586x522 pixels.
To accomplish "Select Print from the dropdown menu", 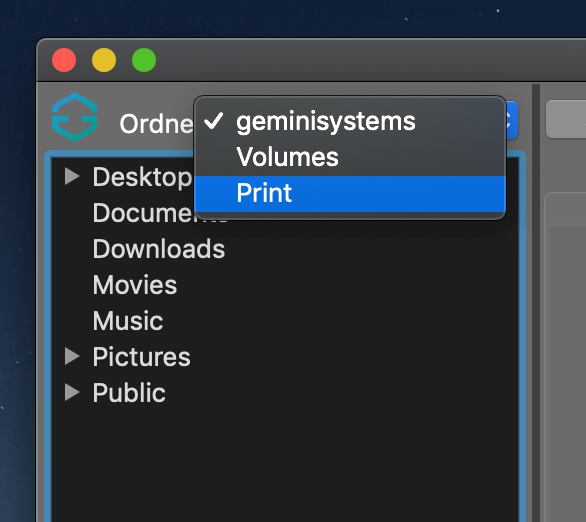I will 350,194.
